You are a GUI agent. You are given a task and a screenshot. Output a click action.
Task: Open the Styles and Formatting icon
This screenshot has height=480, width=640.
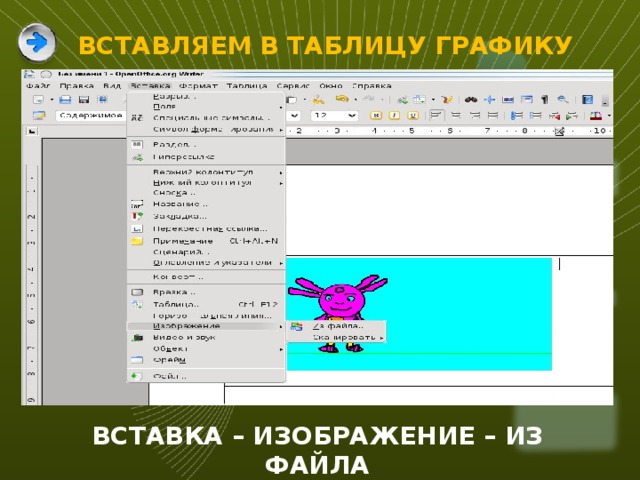(x=39, y=116)
